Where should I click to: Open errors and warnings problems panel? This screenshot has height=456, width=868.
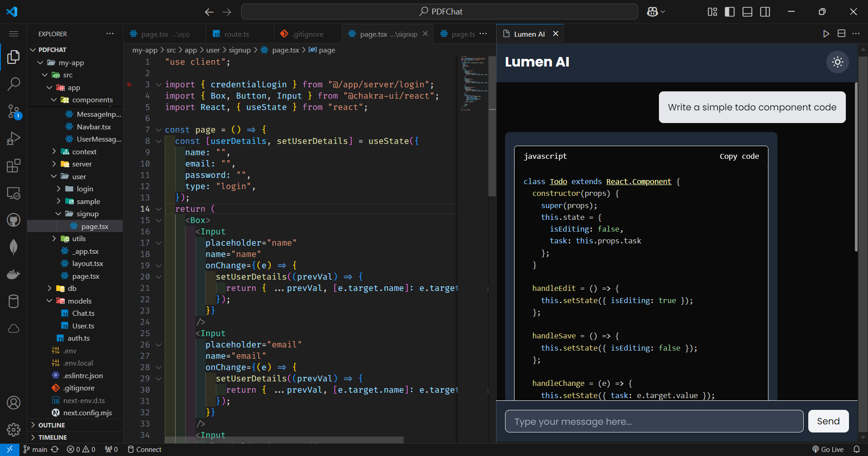[81, 449]
